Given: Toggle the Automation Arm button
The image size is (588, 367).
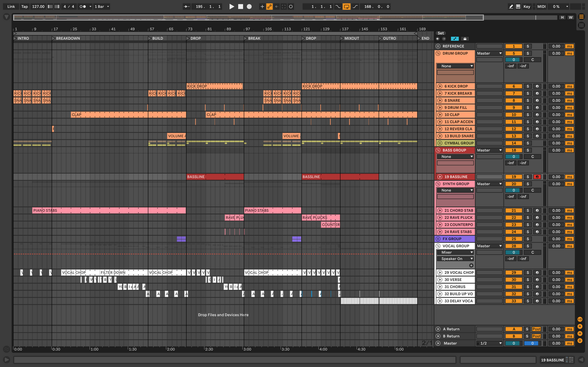Looking at the screenshot, I should pyautogui.click(x=269, y=7).
